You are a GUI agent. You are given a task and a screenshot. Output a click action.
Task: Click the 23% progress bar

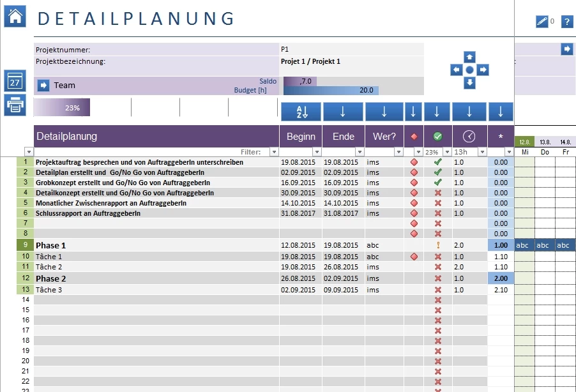click(x=62, y=108)
